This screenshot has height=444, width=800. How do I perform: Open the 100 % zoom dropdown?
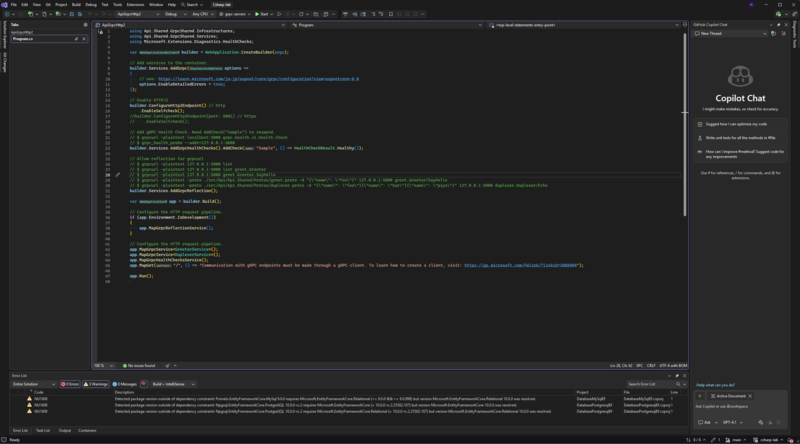click(x=104, y=365)
